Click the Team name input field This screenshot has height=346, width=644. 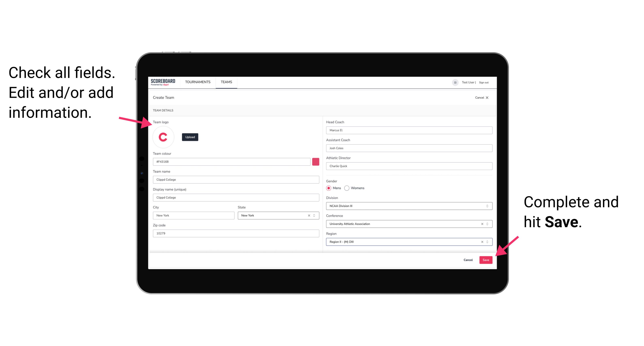(236, 179)
